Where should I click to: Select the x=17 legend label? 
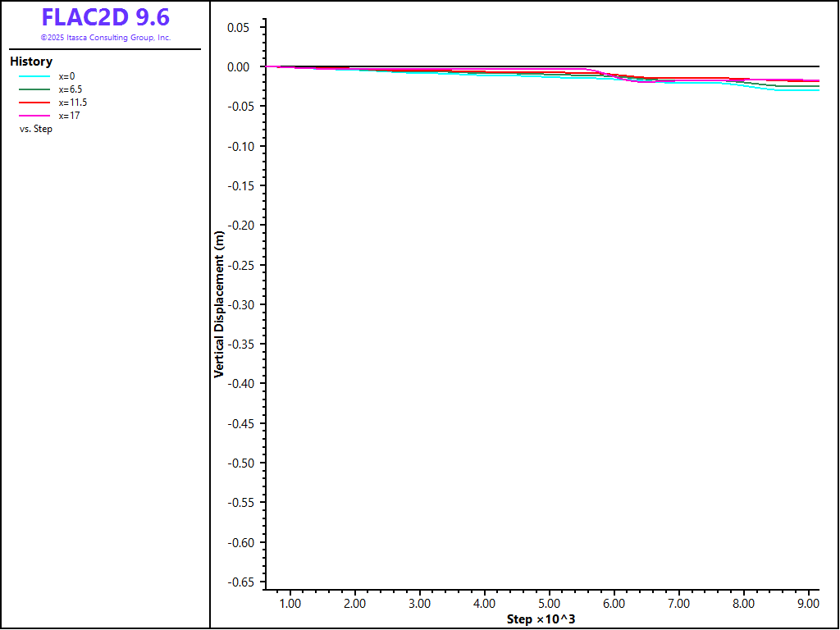pyautogui.click(x=69, y=116)
